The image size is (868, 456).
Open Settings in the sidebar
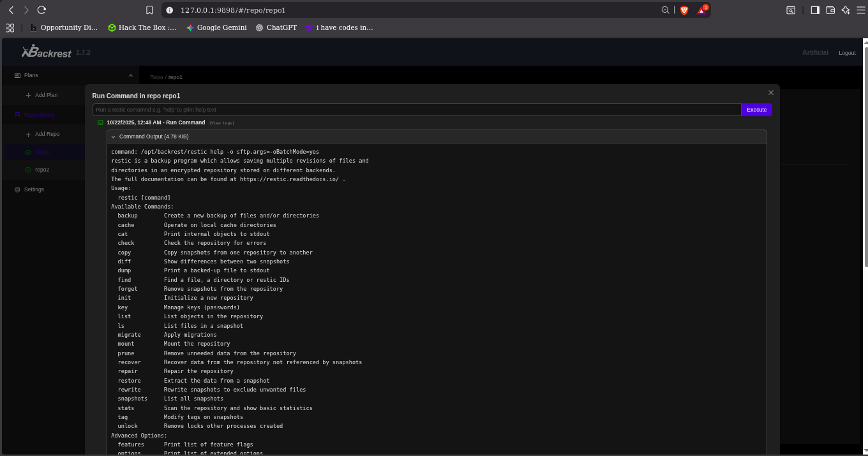coord(34,189)
